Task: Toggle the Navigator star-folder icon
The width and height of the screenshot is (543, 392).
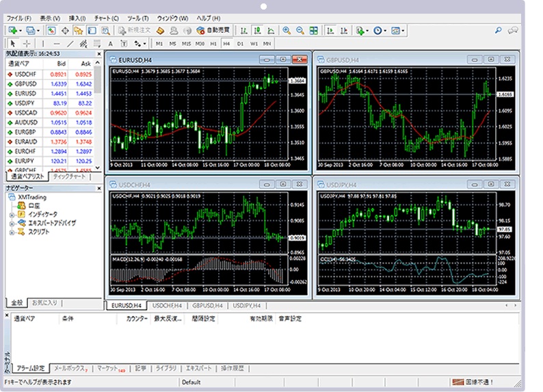Action: coord(79,31)
